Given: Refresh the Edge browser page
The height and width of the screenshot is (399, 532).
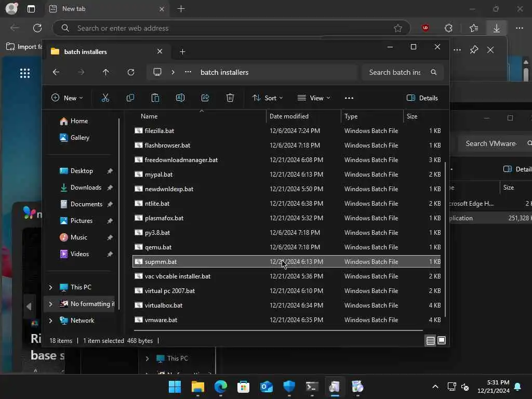Looking at the screenshot, I should pyautogui.click(x=37, y=28).
